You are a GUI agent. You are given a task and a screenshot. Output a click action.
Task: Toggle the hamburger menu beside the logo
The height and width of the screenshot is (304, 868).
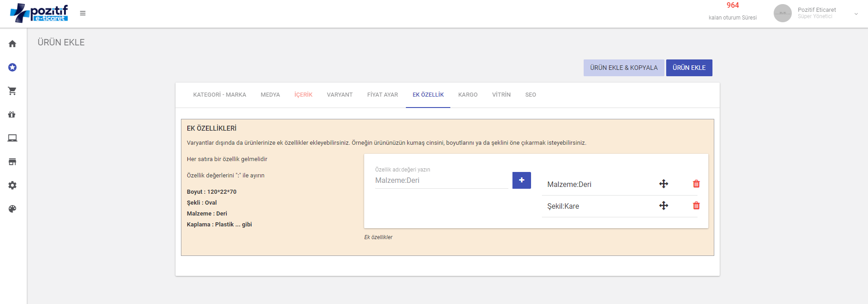[x=83, y=13]
